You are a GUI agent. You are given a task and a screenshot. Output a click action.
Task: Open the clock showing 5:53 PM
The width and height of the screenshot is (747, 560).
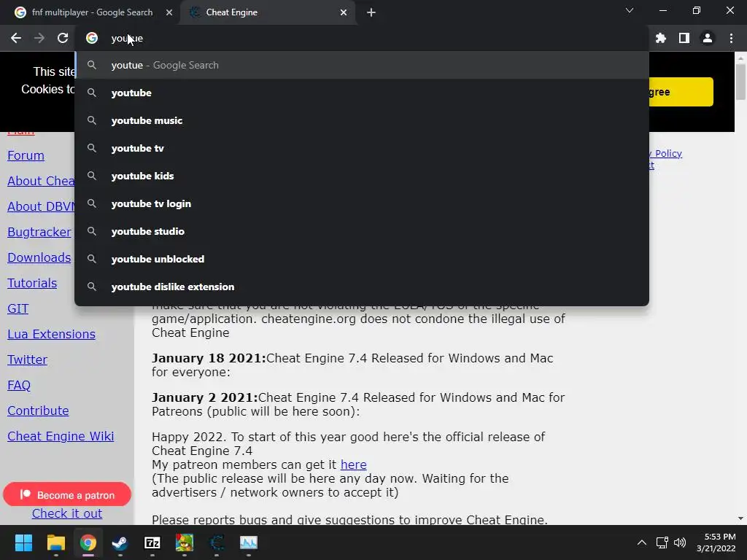pos(716,542)
